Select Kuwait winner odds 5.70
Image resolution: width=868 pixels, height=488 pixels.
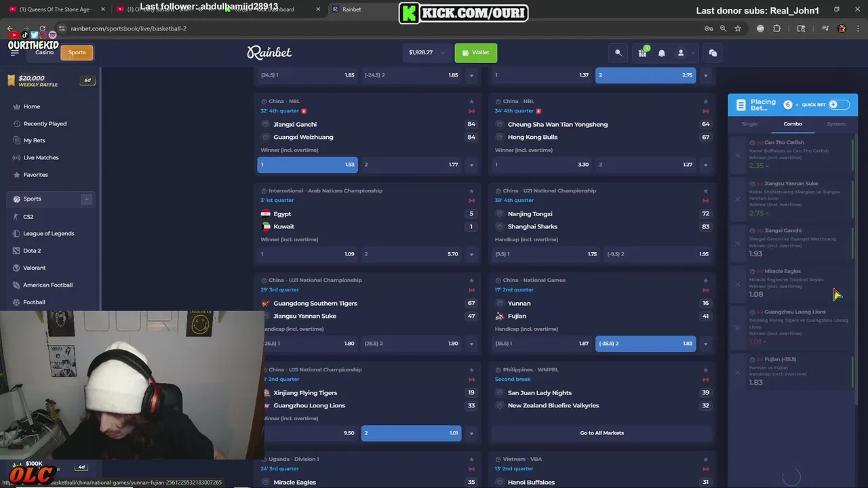[x=411, y=254]
